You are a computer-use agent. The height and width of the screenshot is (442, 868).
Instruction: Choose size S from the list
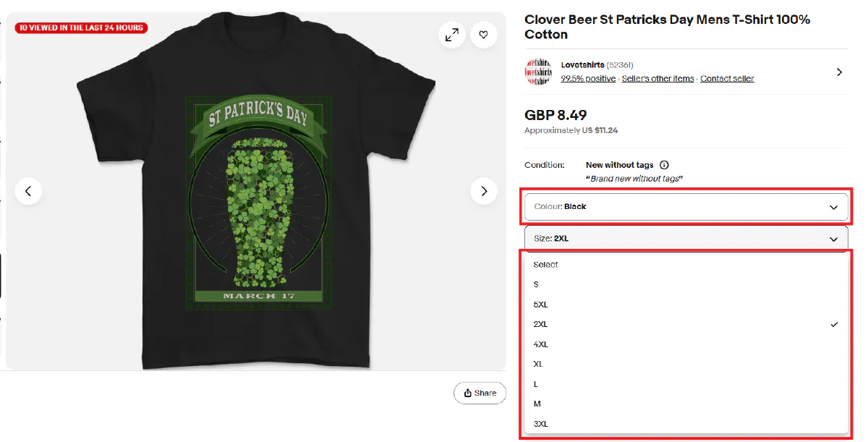tap(536, 284)
